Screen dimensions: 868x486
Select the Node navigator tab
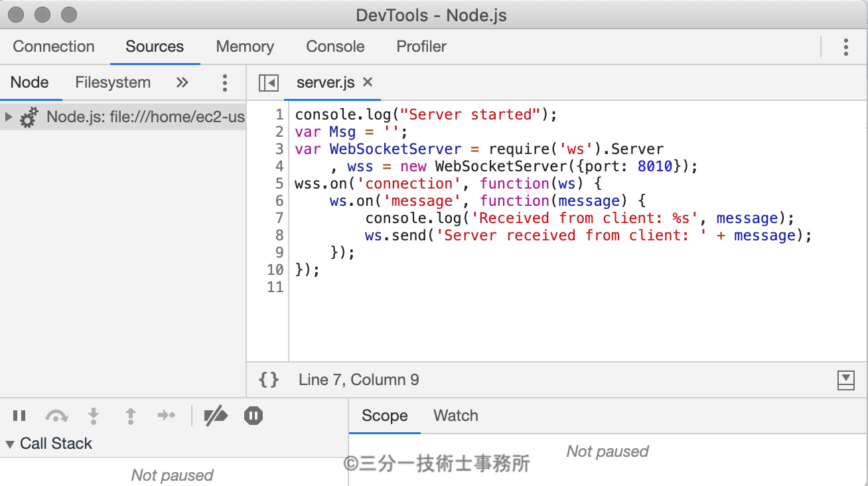pos(30,82)
